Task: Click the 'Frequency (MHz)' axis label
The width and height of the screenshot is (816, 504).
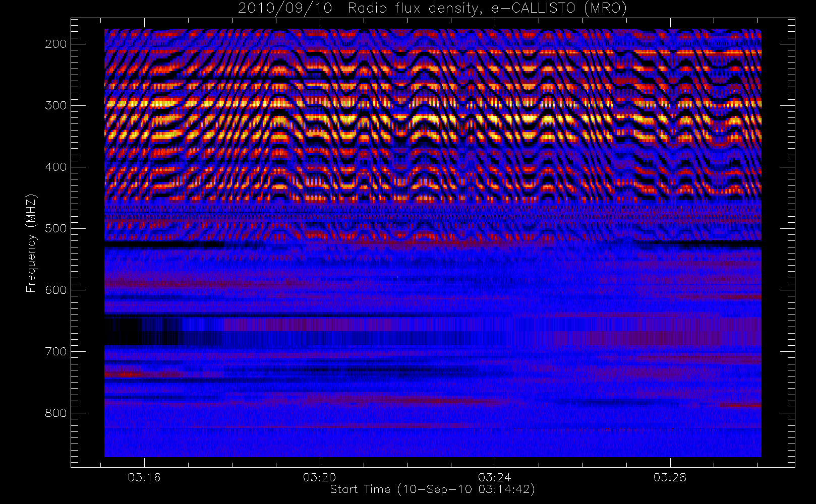Action: [31, 243]
